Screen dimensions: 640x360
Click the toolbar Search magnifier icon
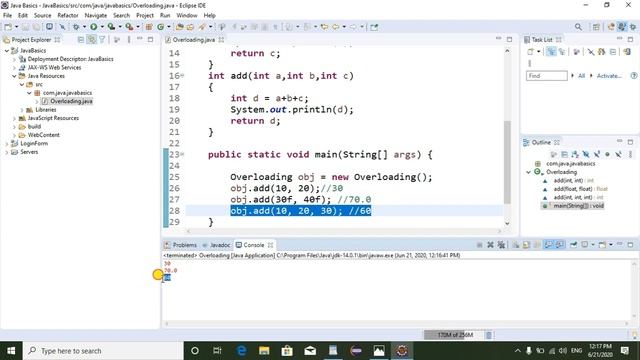(578, 27)
